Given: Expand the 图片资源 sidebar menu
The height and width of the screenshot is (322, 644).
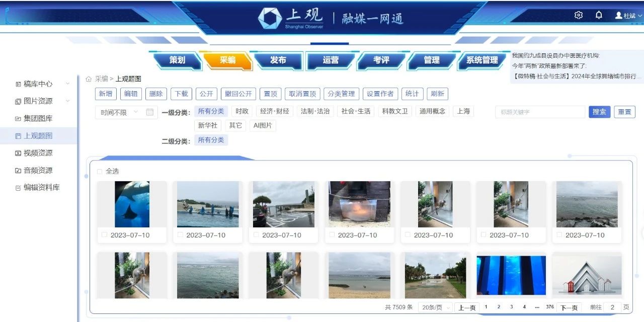Looking at the screenshot, I should coord(67,101).
